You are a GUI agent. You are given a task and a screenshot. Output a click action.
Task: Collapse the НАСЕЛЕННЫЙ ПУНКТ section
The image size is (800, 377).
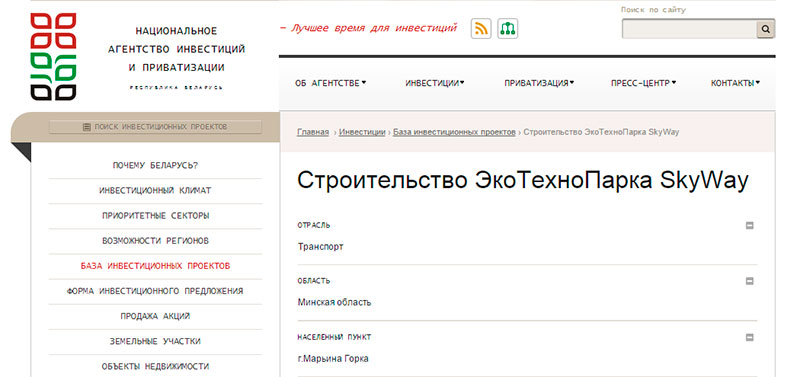pos(749,337)
